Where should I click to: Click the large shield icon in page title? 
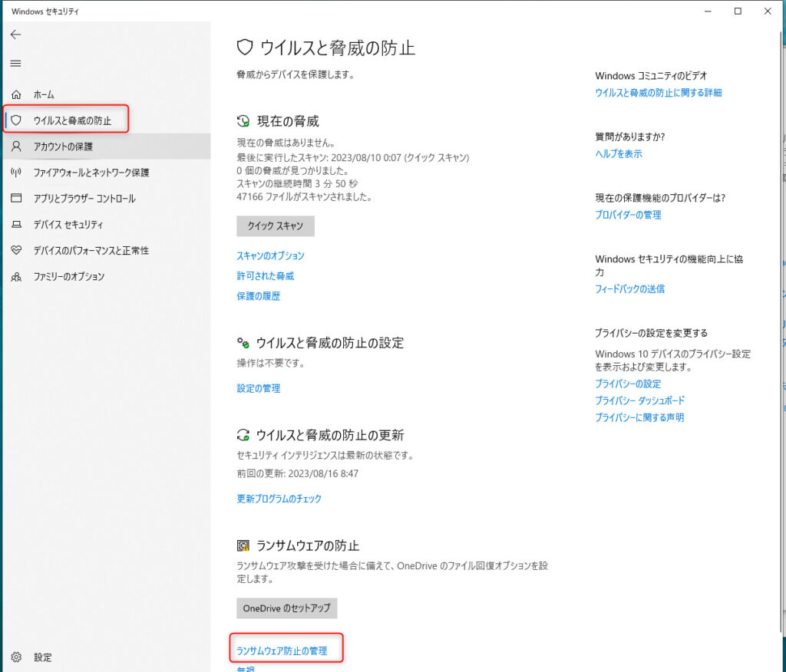coord(245,48)
